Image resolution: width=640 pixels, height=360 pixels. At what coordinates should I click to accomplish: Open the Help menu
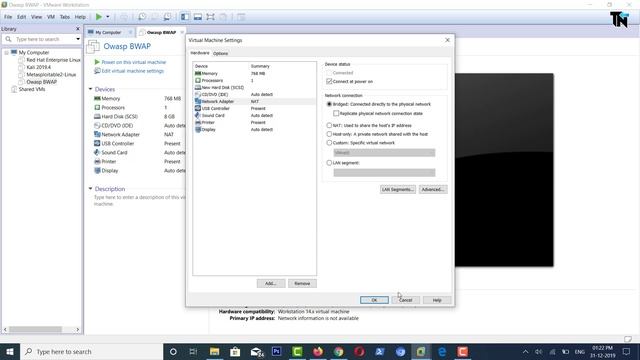tap(80, 17)
